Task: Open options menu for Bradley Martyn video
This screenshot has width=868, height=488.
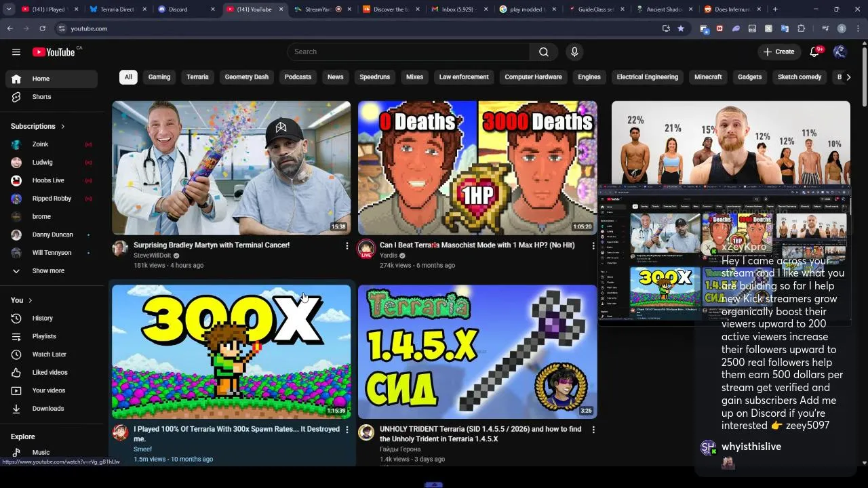Action: 347,246
